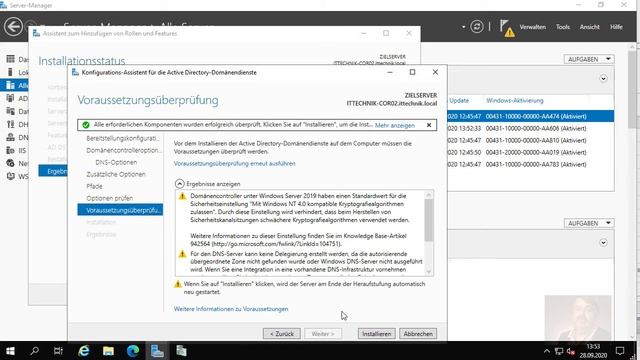Click the green checkmark success icon
The image size is (640, 360).
pos(86,125)
